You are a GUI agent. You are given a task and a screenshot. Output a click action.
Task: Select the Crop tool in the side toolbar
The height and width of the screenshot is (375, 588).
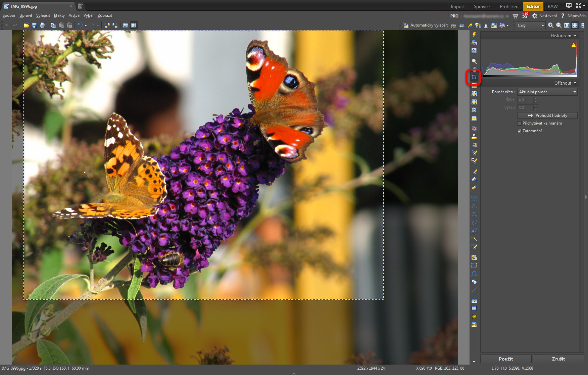474,78
